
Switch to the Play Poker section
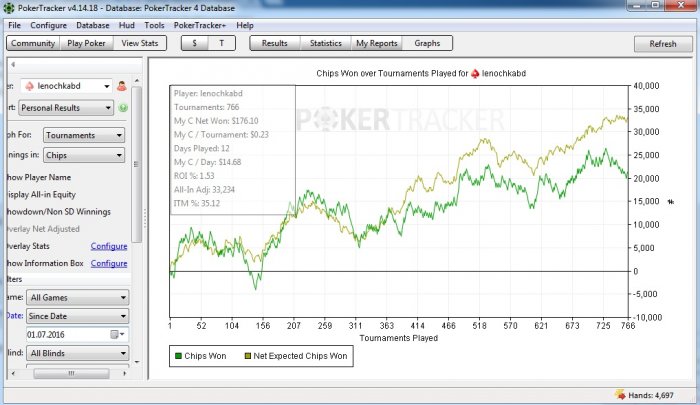[x=86, y=43]
